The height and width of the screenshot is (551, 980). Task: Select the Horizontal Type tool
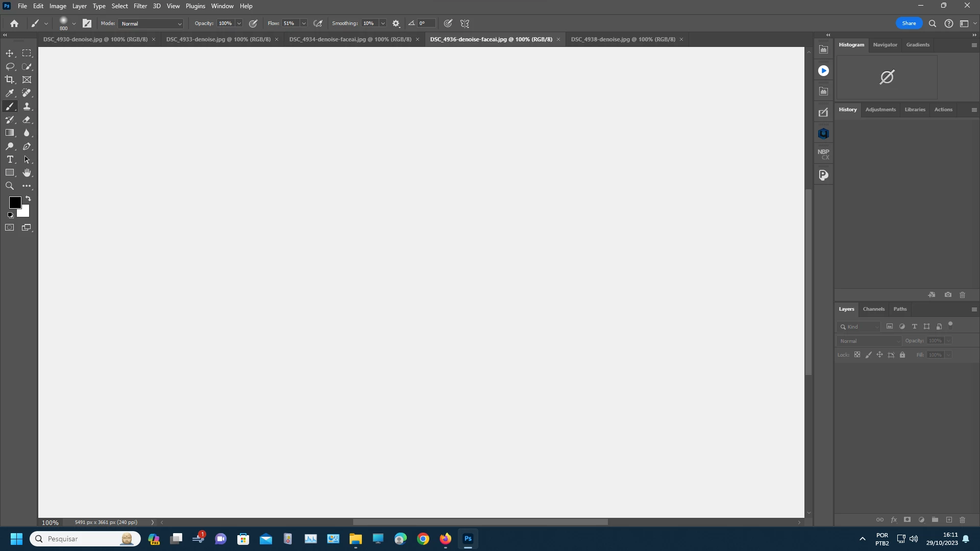pyautogui.click(x=10, y=160)
